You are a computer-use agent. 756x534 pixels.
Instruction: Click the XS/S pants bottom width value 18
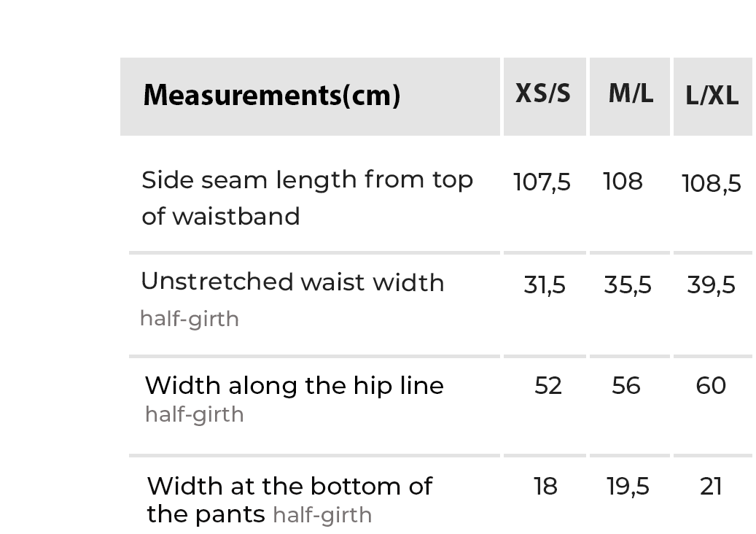click(545, 486)
